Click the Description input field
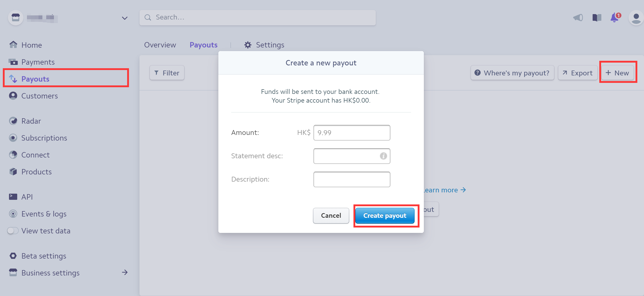The image size is (644, 296). coord(352,179)
